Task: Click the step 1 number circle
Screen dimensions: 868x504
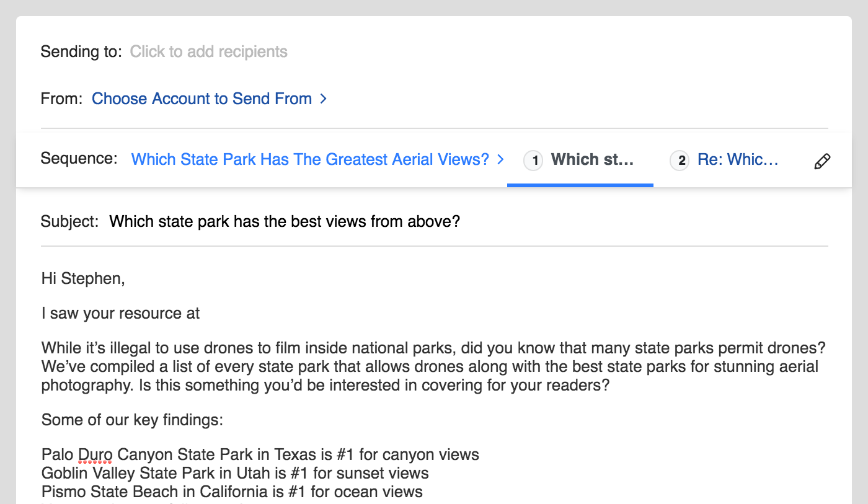Action: click(x=534, y=161)
